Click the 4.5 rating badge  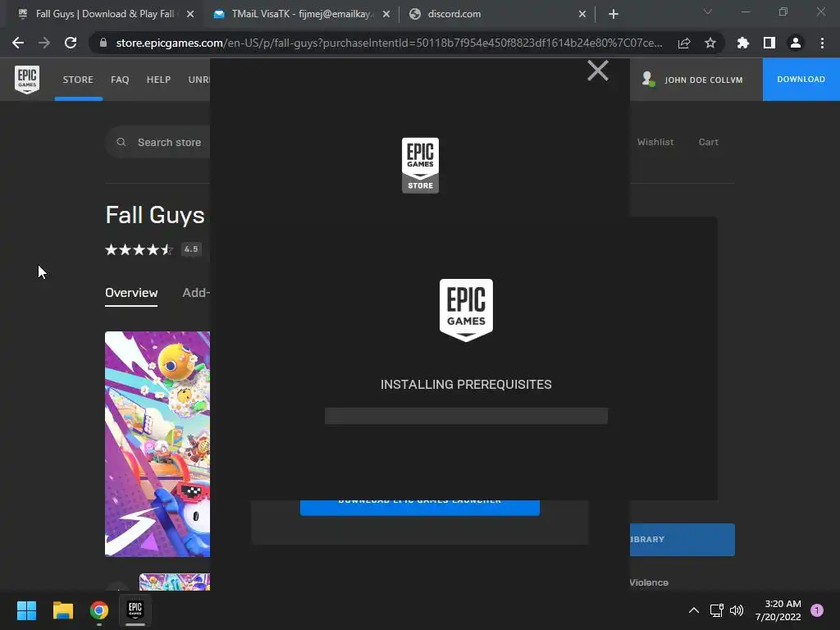[x=191, y=249]
